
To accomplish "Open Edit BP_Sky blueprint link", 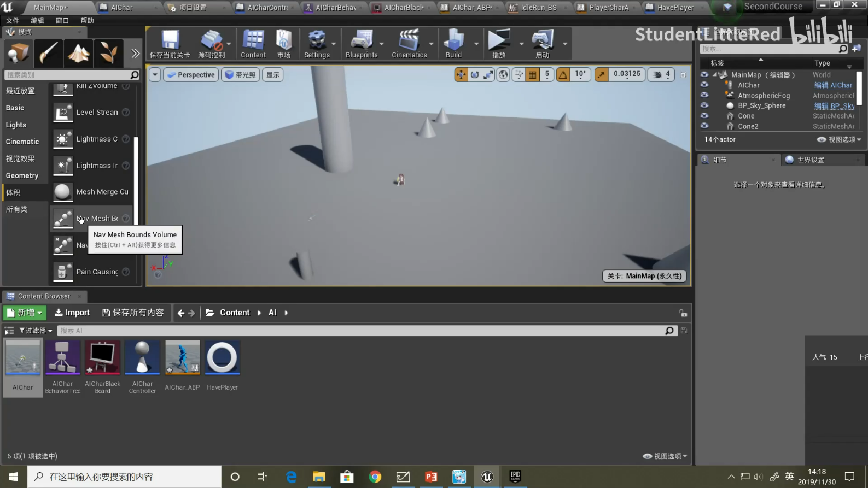I will [834, 106].
